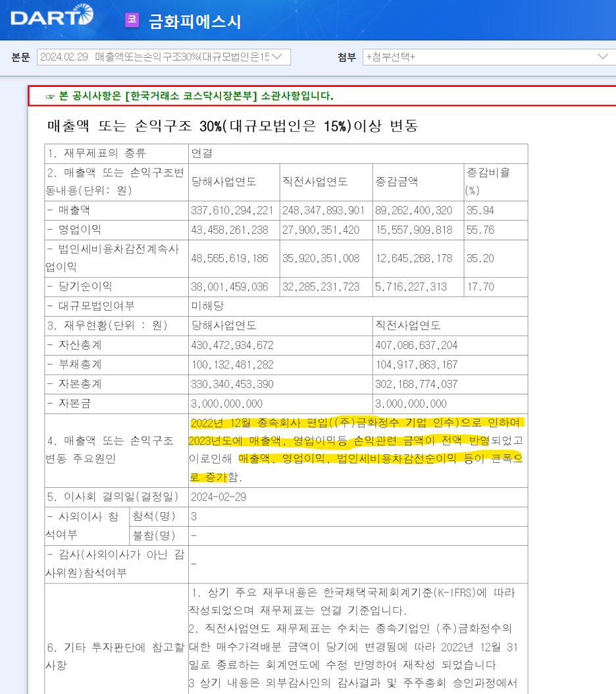Click the 3. 재무현황(단위 : 원) row label
Screen dimensions: 616x694
pyautogui.click(x=107, y=326)
